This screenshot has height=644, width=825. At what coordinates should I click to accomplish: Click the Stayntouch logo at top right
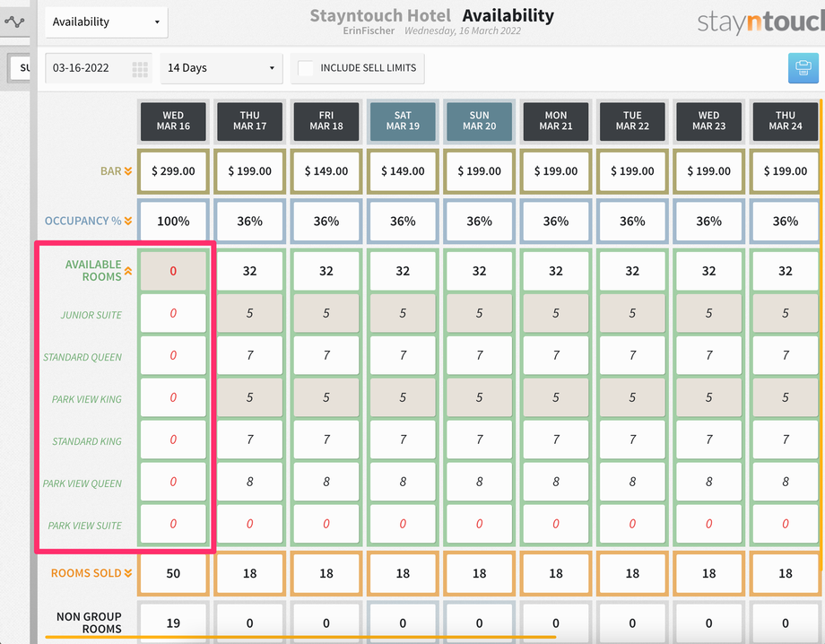point(760,22)
